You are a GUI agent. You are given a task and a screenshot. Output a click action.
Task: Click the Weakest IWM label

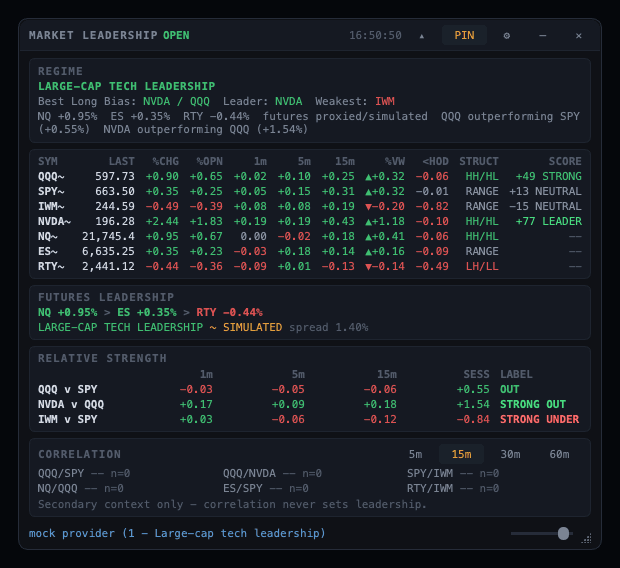(355, 101)
